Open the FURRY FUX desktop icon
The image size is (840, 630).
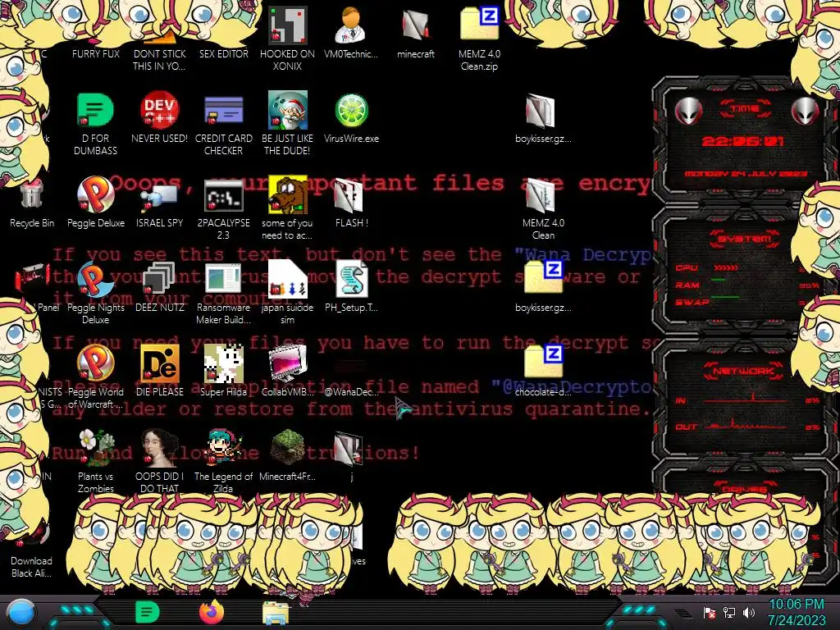(96, 53)
